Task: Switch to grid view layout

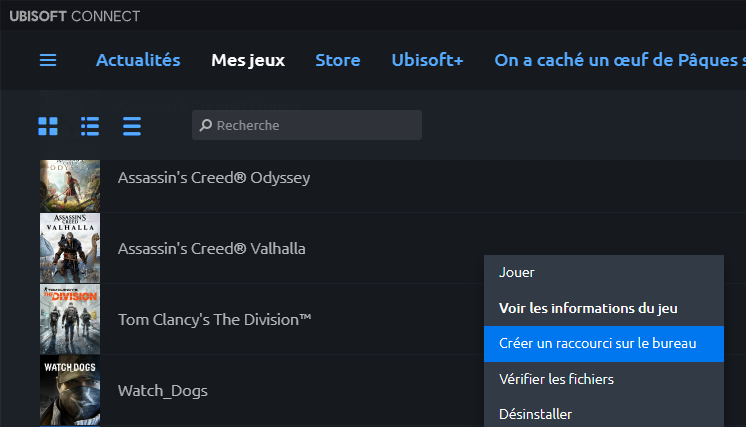Action: click(x=48, y=126)
